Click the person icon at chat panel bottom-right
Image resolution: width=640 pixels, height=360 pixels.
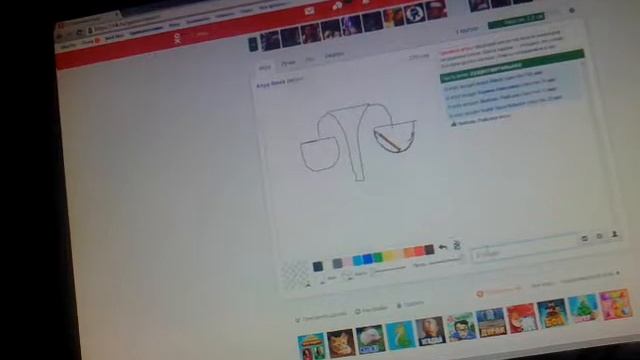coord(614,234)
